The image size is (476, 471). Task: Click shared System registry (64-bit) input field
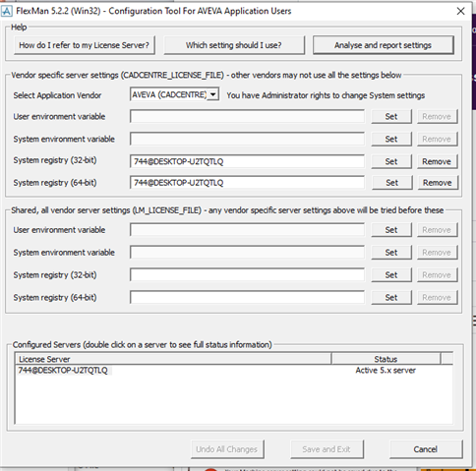[247, 297]
